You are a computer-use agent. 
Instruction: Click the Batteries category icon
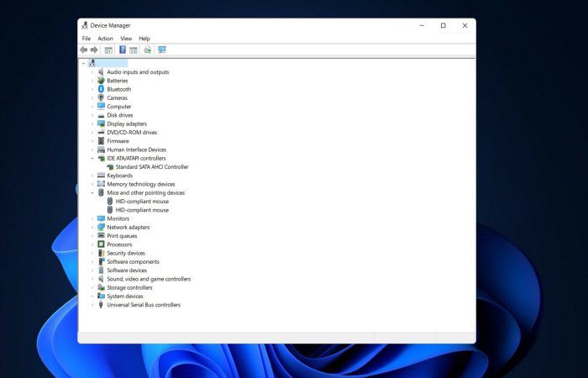coord(101,81)
